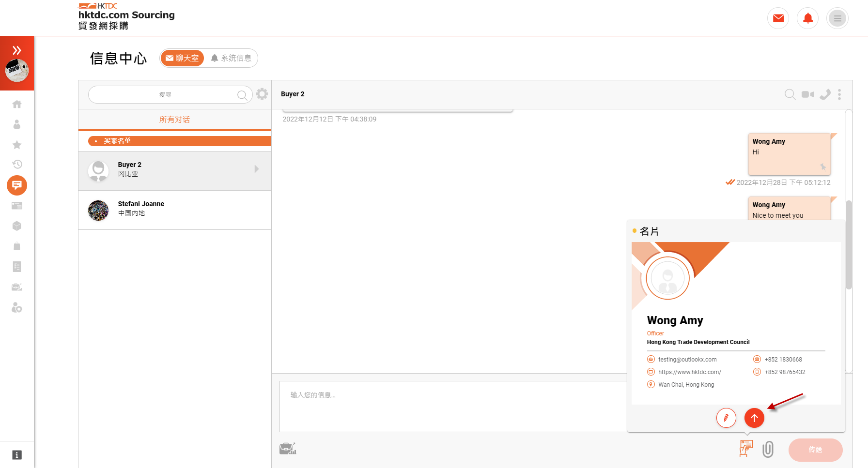The image size is (868, 468).
Task: Open the chat message icon in sidebar
Action: point(17,185)
